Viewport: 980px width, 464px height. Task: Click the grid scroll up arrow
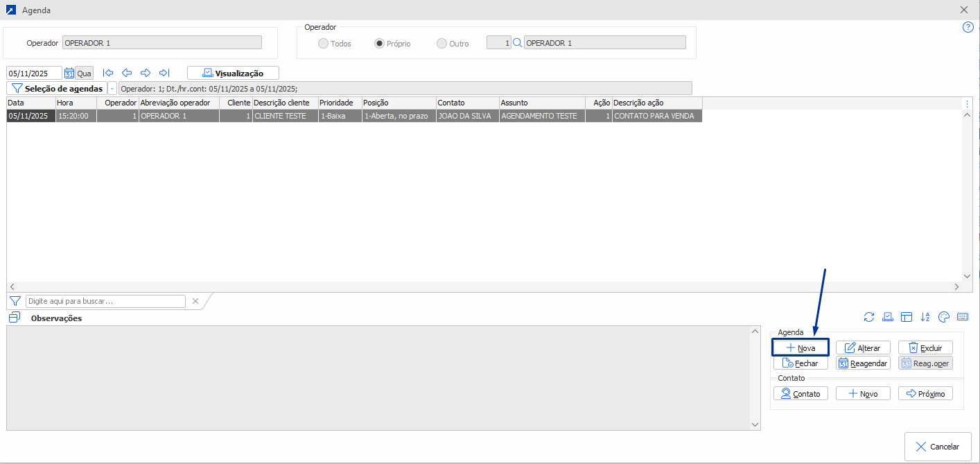coord(967,115)
